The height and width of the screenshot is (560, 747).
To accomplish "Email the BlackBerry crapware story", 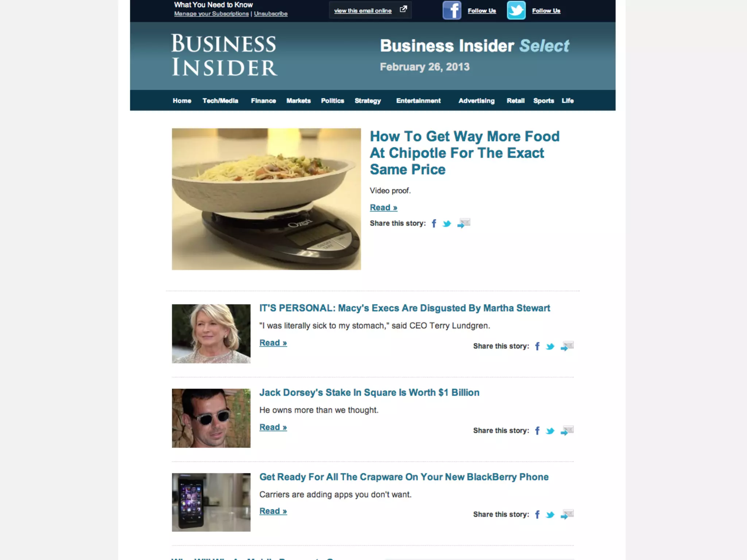I will click(x=567, y=514).
